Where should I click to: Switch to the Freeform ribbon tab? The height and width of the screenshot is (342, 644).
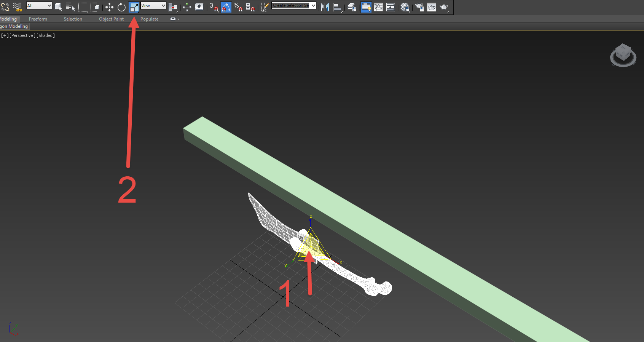[38, 19]
